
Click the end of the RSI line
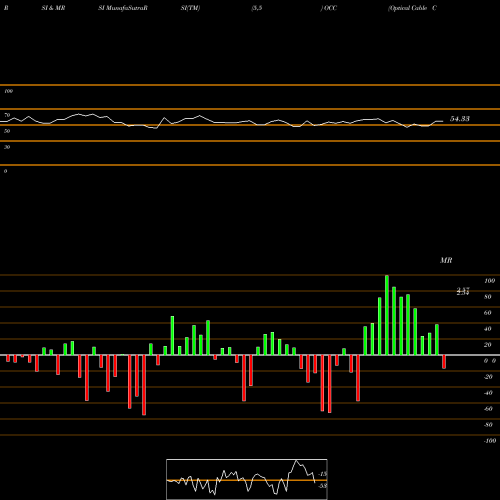443,121
